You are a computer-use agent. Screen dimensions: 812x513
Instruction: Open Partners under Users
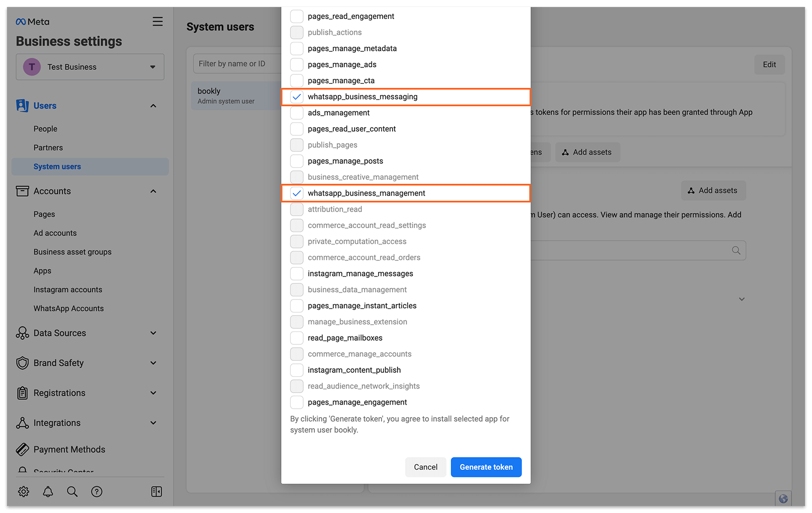coord(48,148)
